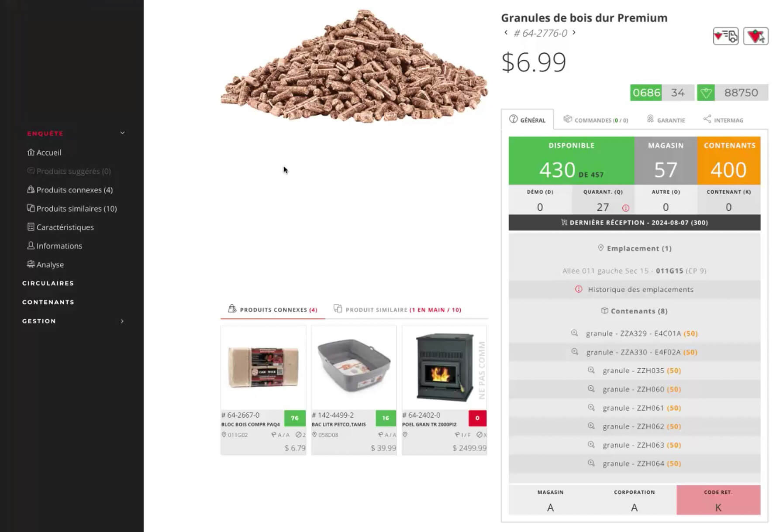Switch to the Commandes tab
The image size is (783, 532).
(x=596, y=120)
